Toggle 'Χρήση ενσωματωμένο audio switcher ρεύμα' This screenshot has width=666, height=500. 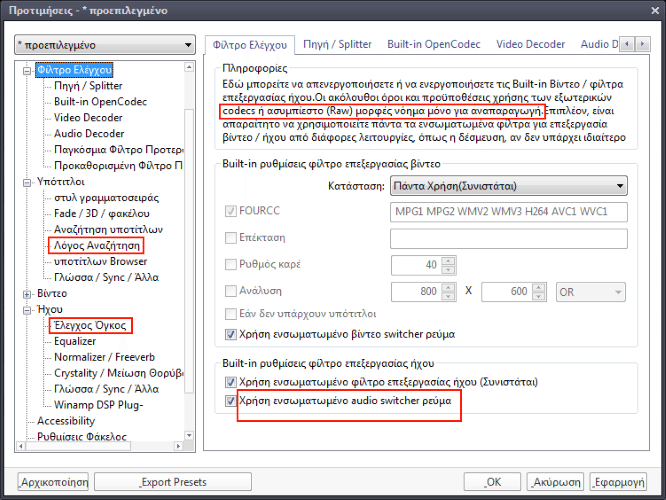[x=231, y=401]
